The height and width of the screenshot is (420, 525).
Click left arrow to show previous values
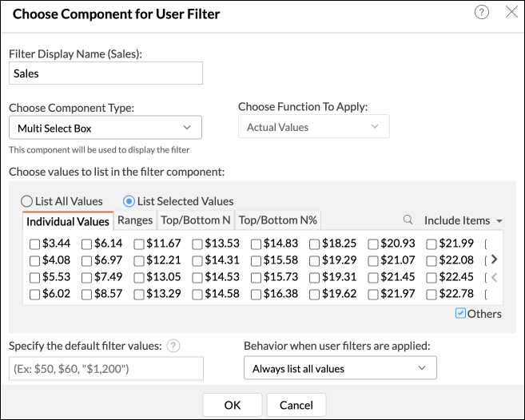494,277
